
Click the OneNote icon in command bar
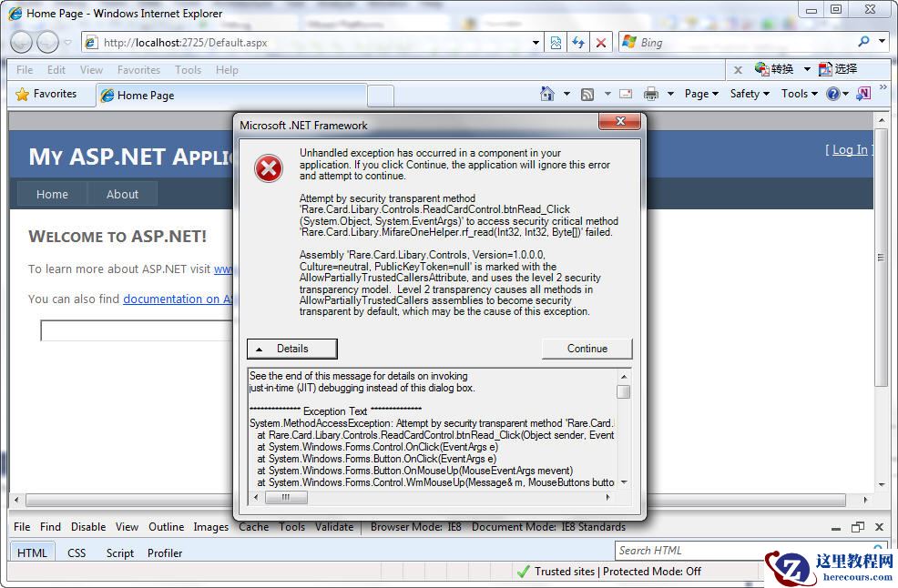863,94
